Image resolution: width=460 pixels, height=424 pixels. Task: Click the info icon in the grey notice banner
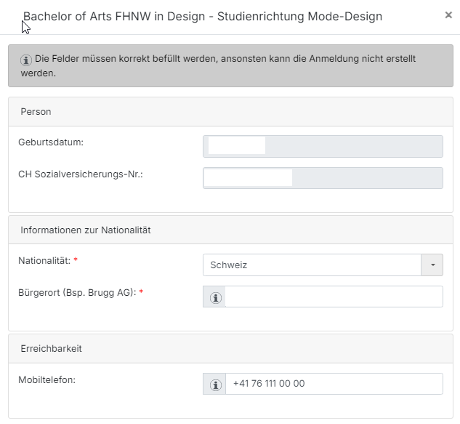(26, 60)
